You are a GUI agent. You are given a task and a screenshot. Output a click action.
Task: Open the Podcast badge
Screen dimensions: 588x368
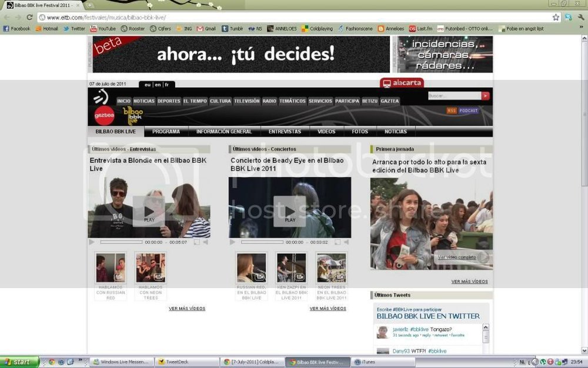point(469,111)
